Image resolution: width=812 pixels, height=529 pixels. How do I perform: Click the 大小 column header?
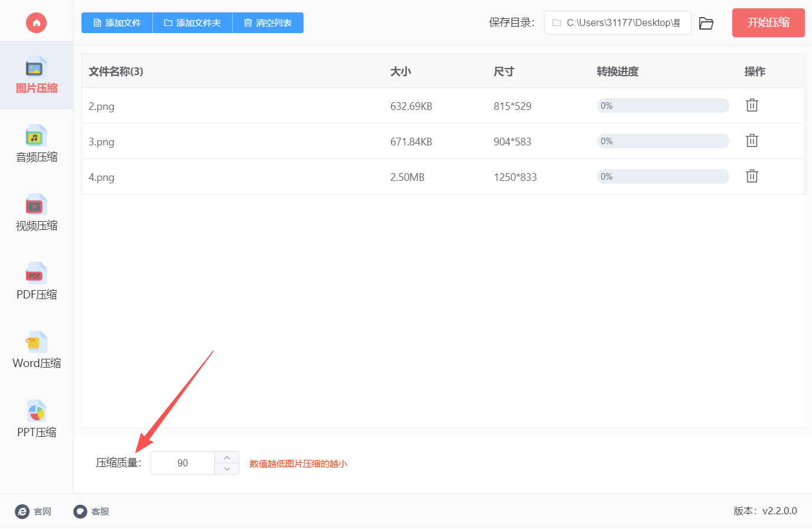click(400, 72)
